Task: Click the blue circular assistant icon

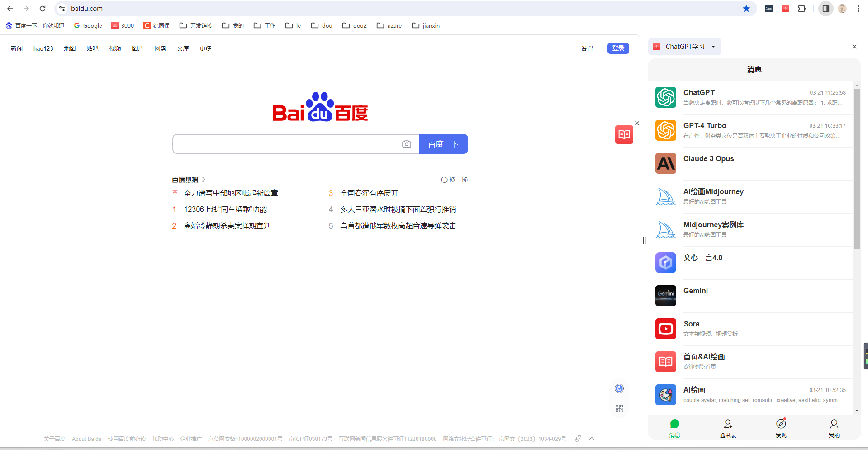Action: pos(619,388)
